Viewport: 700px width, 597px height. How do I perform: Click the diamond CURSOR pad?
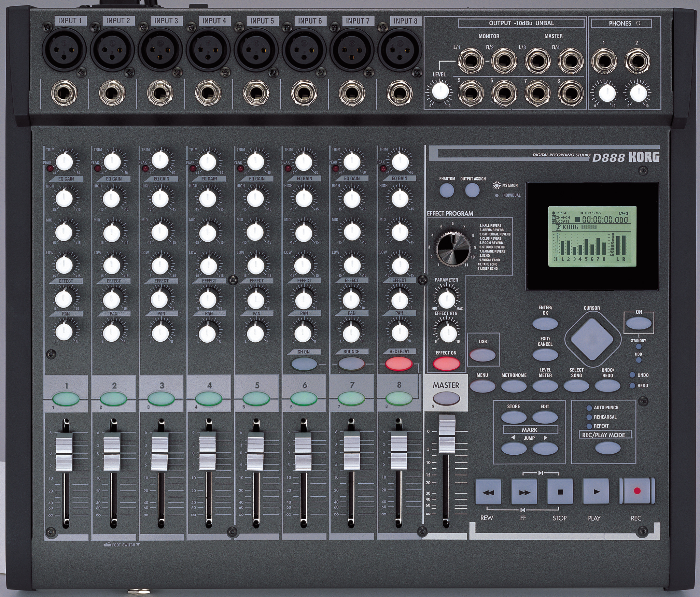point(592,340)
